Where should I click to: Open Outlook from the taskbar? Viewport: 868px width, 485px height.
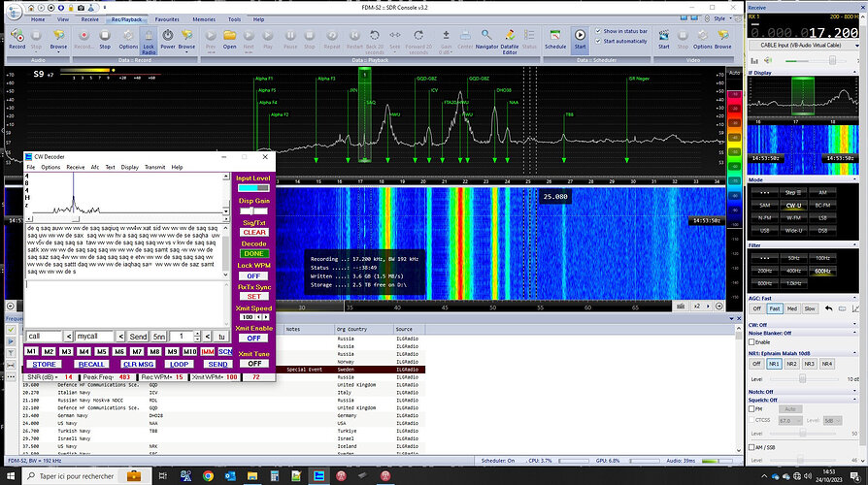tap(230, 475)
